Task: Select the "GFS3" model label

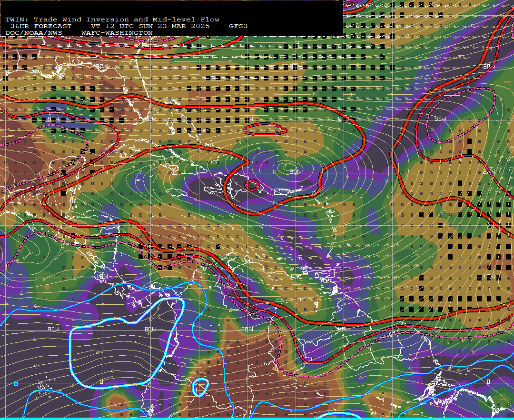Action: pyautogui.click(x=238, y=26)
